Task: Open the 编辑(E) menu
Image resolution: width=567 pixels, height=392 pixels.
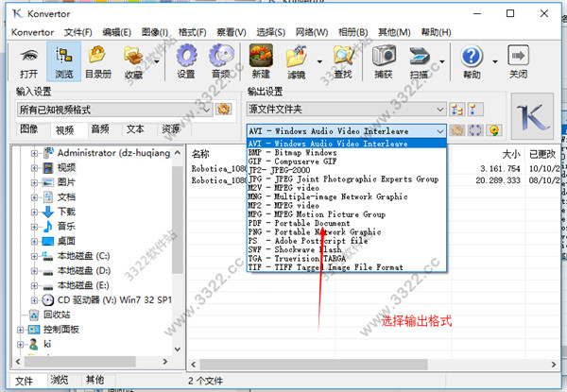Action: pyautogui.click(x=117, y=32)
